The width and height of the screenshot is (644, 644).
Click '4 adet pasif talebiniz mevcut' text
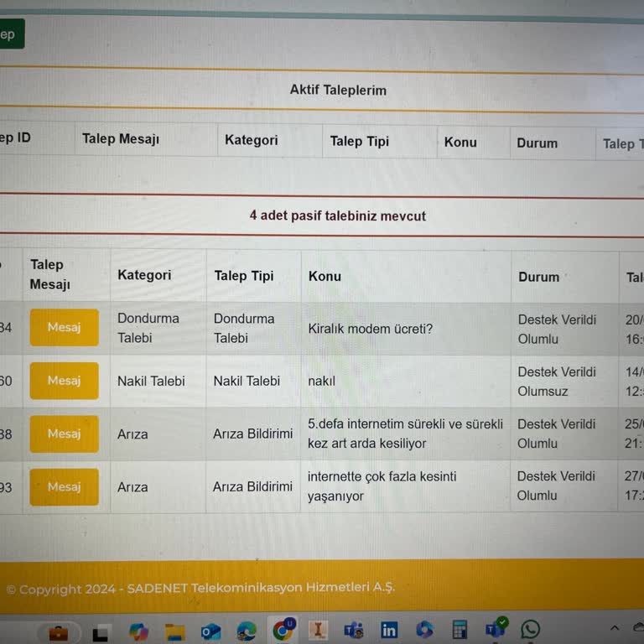pyautogui.click(x=338, y=216)
